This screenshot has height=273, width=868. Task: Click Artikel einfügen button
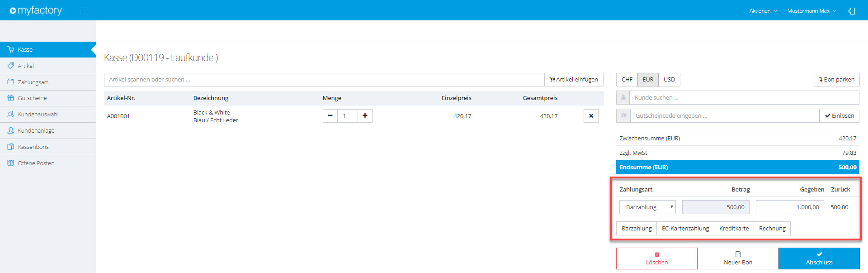coord(574,80)
